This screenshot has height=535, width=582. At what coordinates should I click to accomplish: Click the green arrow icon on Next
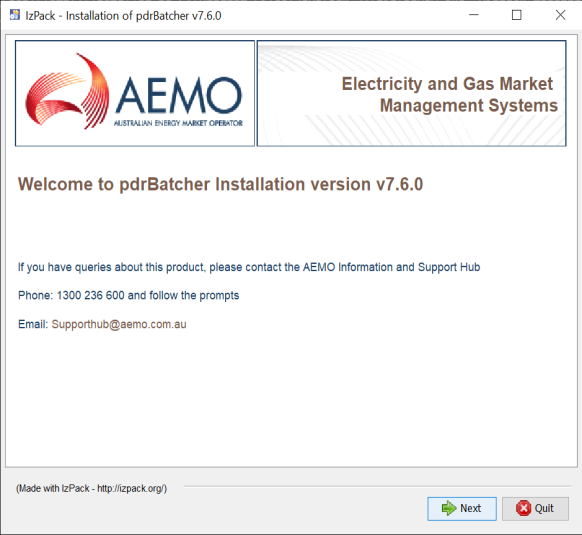tap(449, 508)
